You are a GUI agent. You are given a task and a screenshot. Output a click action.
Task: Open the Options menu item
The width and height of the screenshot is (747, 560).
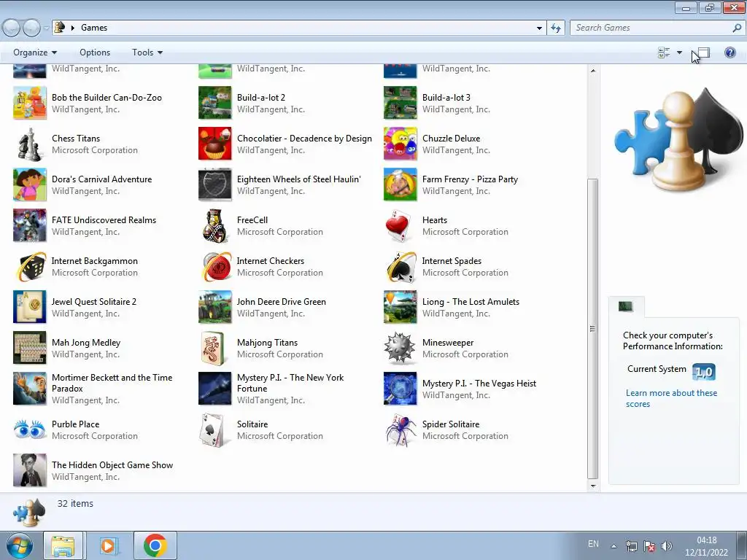(x=95, y=52)
